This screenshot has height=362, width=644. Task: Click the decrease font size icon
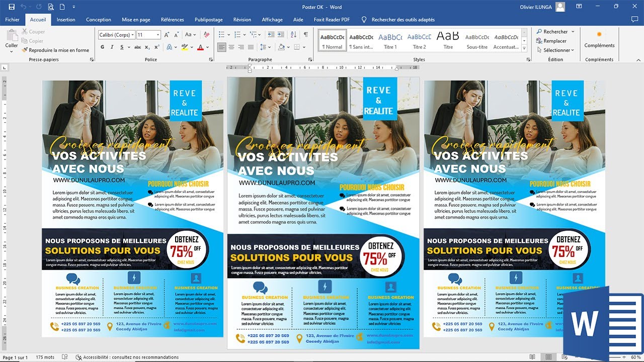coord(176,35)
